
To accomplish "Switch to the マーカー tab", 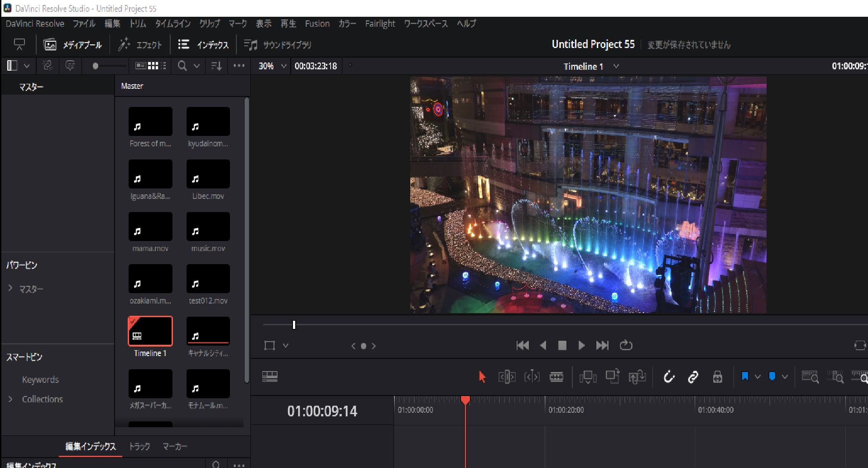I will (x=175, y=447).
